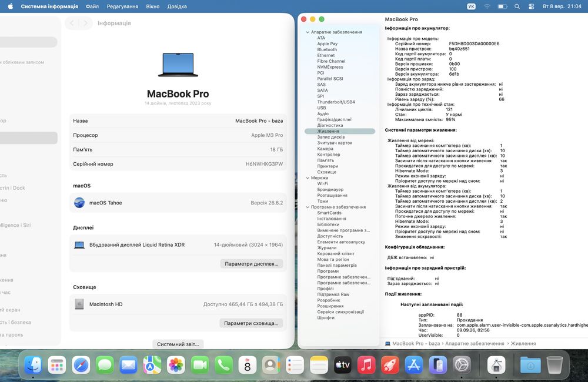Open Finder from the Dock

coord(33,365)
